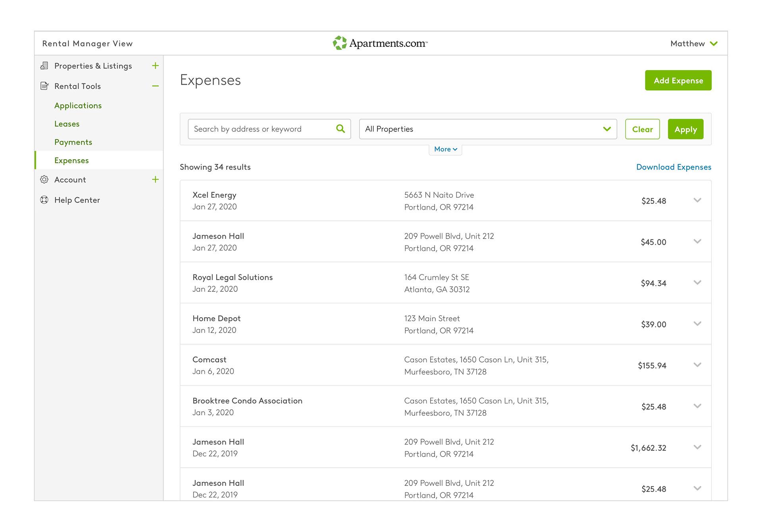Click the 5663 N Naito Drive address

[x=439, y=195]
